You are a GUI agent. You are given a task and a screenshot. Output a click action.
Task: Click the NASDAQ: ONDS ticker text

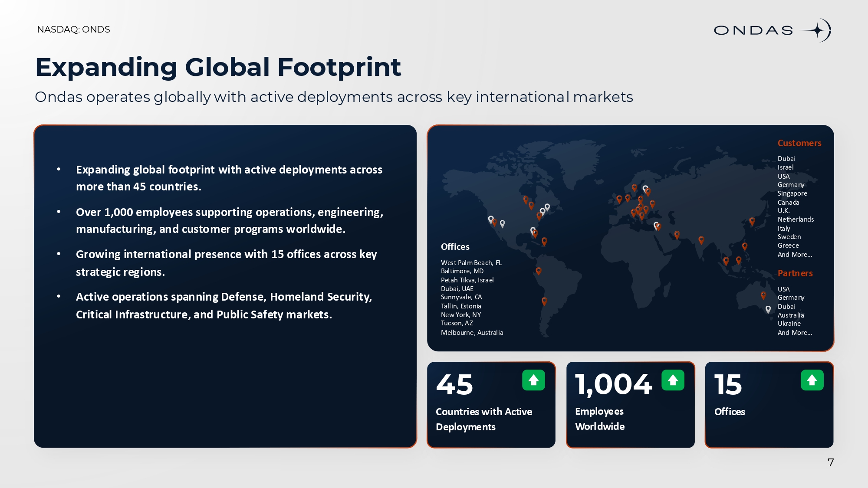click(x=74, y=29)
